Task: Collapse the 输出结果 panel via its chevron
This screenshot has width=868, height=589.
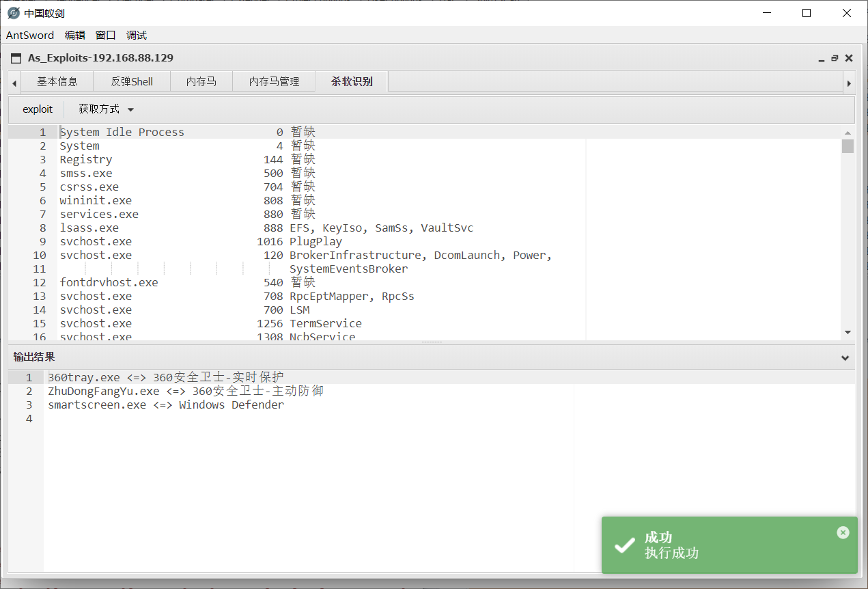Action: [844, 356]
